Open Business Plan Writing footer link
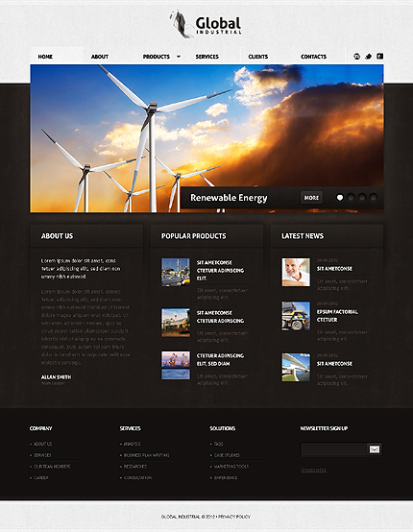The height and width of the screenshot is (532, 413). pos(146,455)
